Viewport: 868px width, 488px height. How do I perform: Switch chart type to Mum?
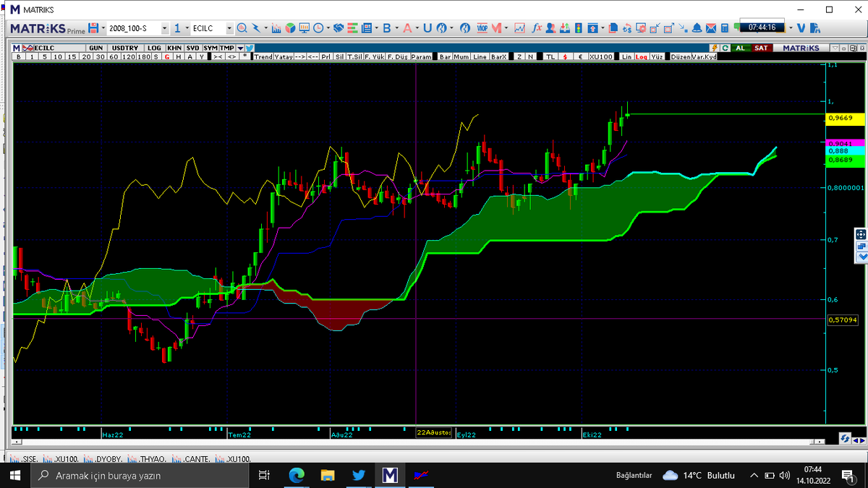pos(461,56)
